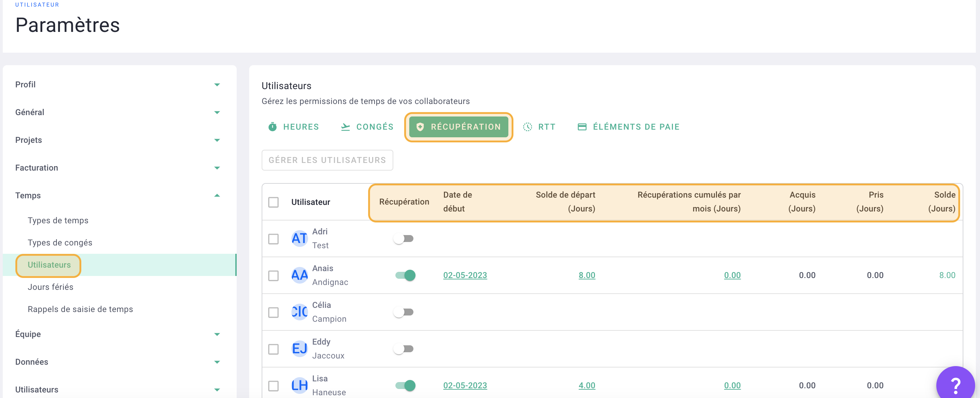This screenshot has height=398, width=980.
Task: Click the Gérer les utilisateurs button
Action: tap(327, 160)
